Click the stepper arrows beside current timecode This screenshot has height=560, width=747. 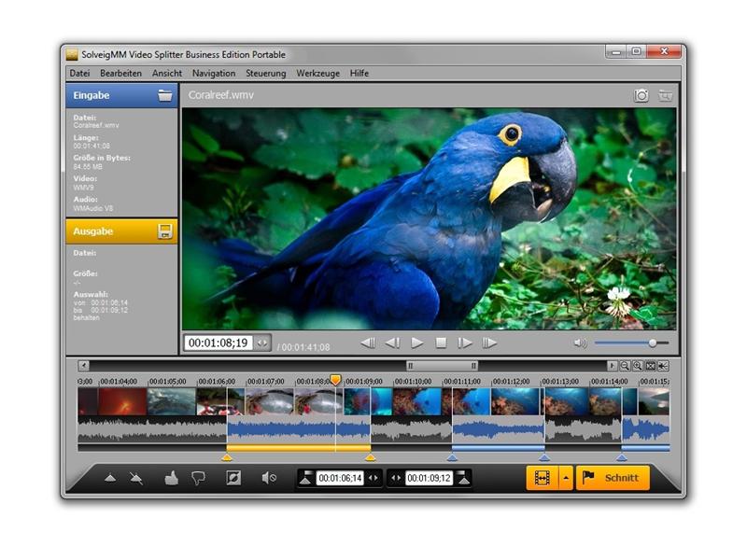[262, 343]
